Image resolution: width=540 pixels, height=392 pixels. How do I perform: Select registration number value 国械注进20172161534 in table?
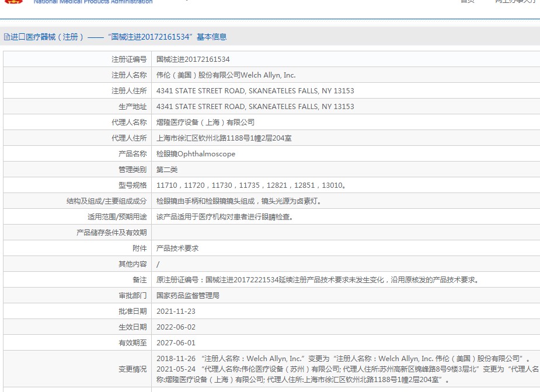pyautogui.click(x=193, y=59)
